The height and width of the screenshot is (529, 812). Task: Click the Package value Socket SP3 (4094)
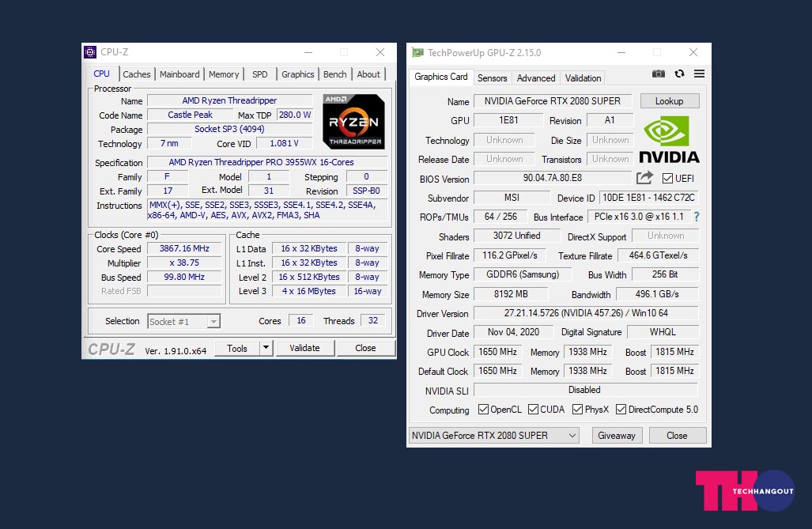(x=230, y=128)
